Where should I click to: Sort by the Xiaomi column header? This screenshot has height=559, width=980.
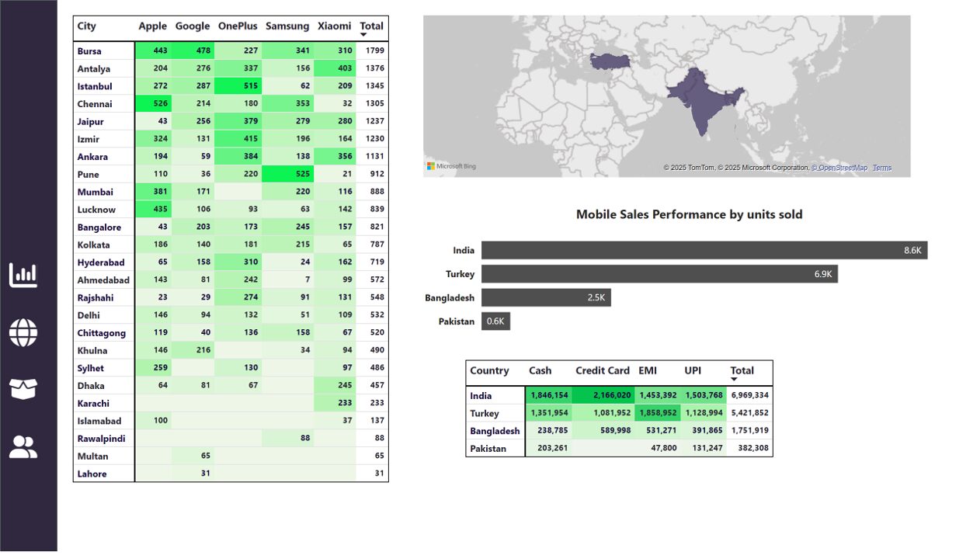pos(335,26)
